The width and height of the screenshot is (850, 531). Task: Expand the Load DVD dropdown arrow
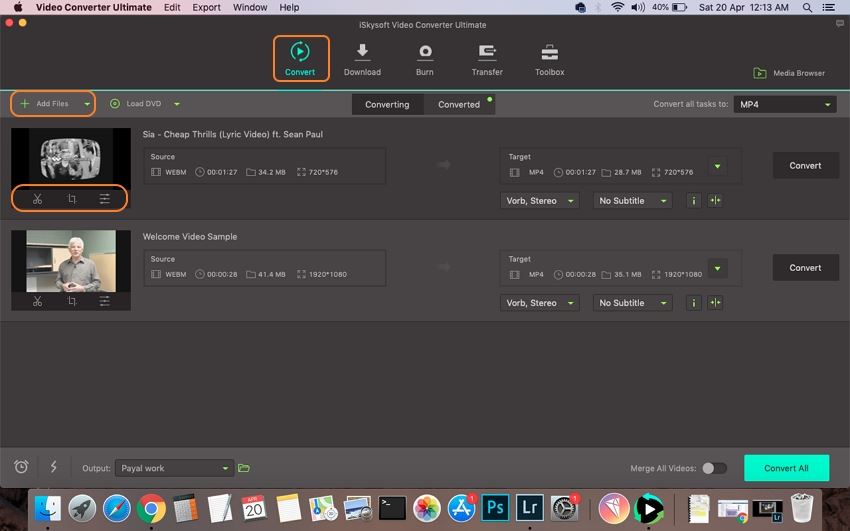177,104
